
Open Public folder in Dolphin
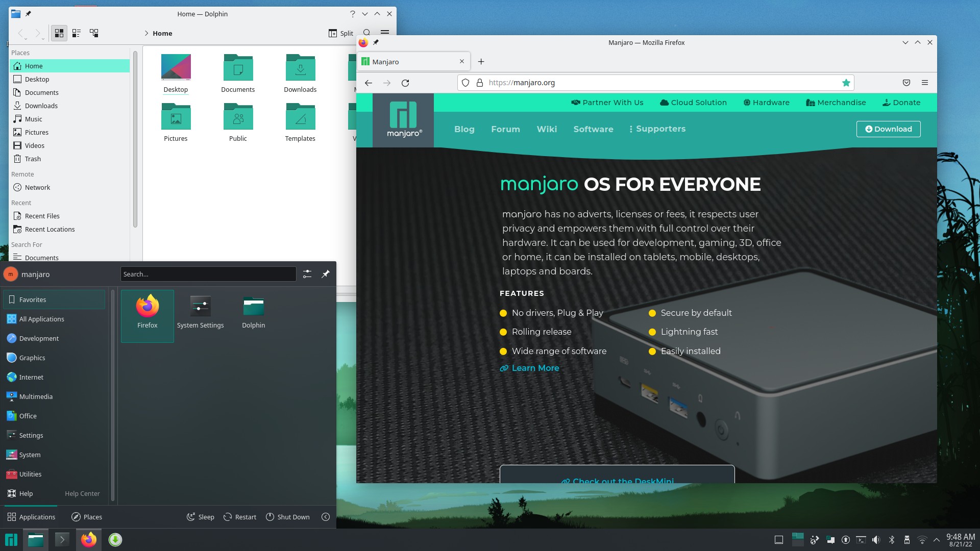(x=238, y=122)
